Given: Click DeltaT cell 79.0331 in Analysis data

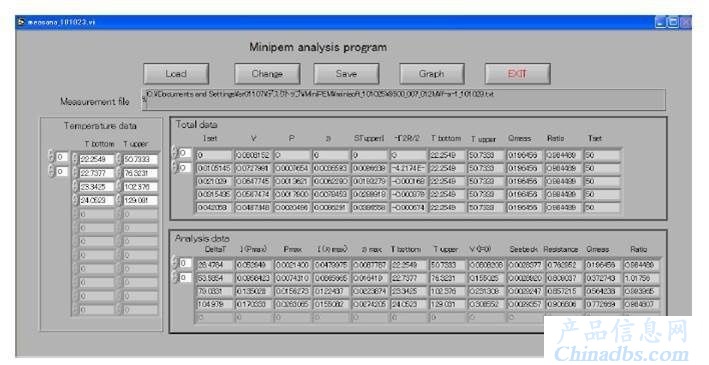Looking at the screenshot, I should point(215,291).
